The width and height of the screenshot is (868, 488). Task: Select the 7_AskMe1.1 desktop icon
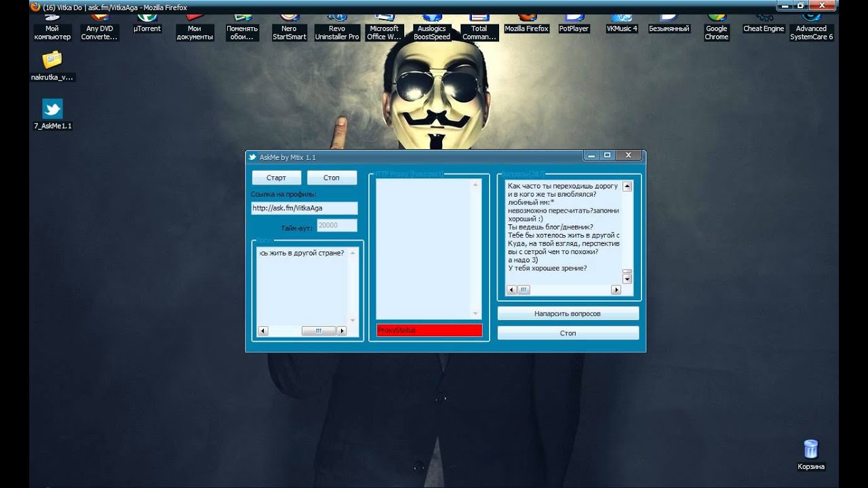(52, 114)
